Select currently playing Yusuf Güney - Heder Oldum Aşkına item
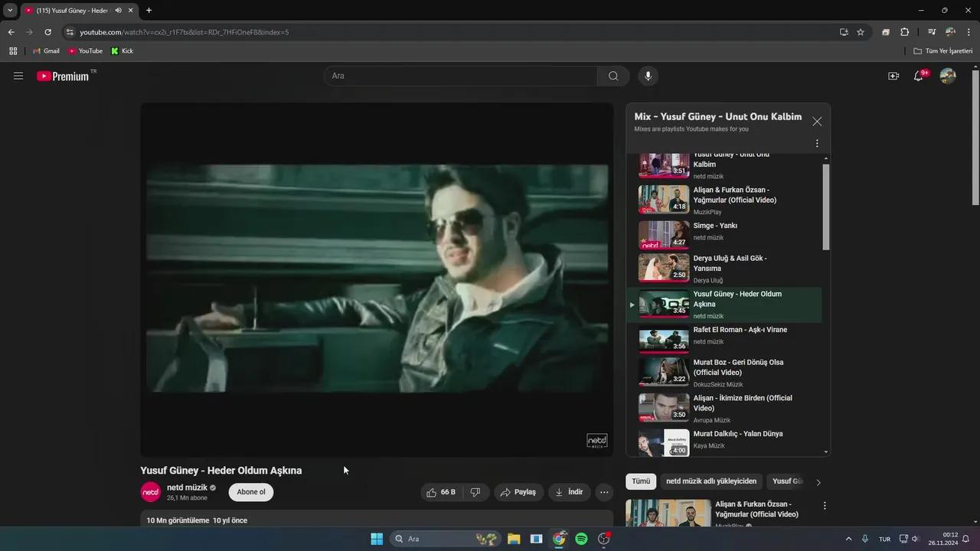Image resolution: width=980 pixels, height=551 pixels. click(724, 305)
